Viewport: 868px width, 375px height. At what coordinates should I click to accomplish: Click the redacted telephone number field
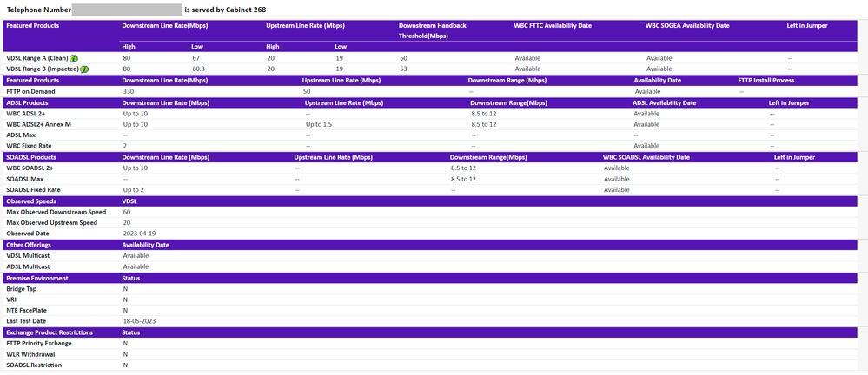click(x=127, y=9)
